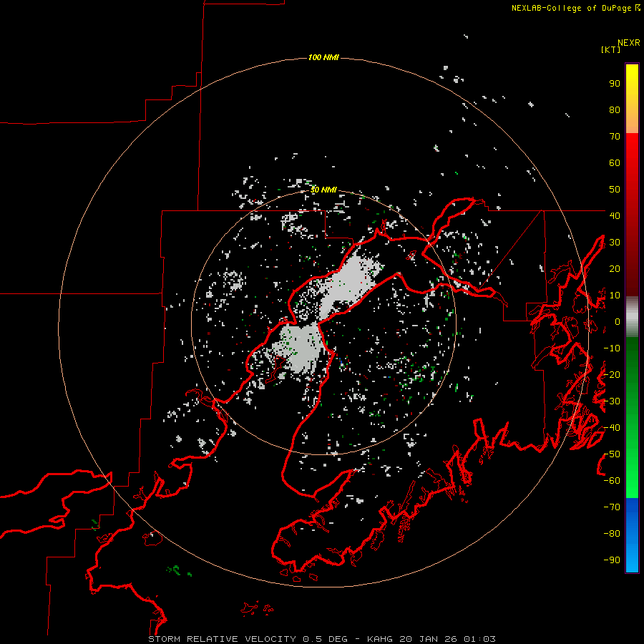Click the [KT] units label
The image size is (644, 644).
click(x=610, y=49)
